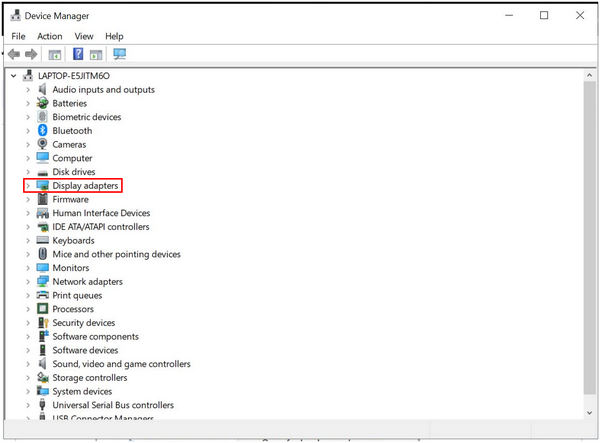This screenshot has width=600, height=443.
Task: Click the Batteries category icon
Action: click(x=43, y=103)
